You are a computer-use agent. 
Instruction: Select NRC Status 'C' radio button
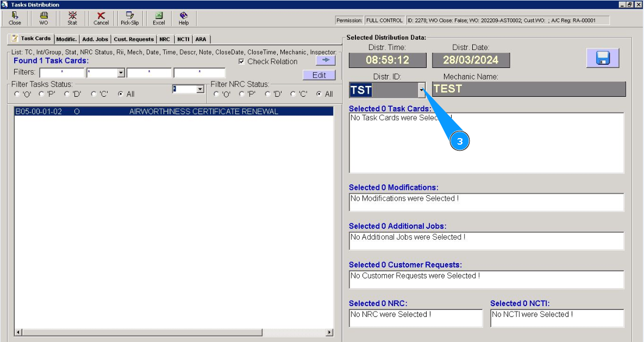pos(293,94)
